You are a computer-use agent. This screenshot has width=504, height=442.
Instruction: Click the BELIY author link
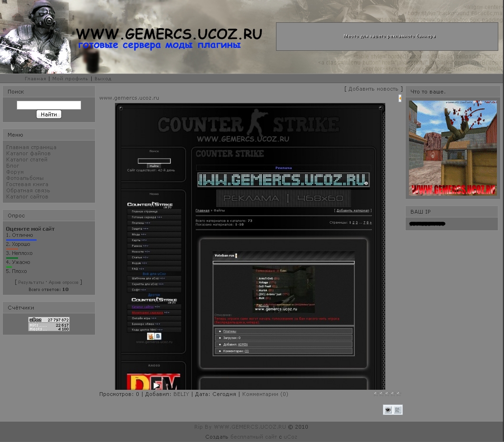[x=181, y=394]
